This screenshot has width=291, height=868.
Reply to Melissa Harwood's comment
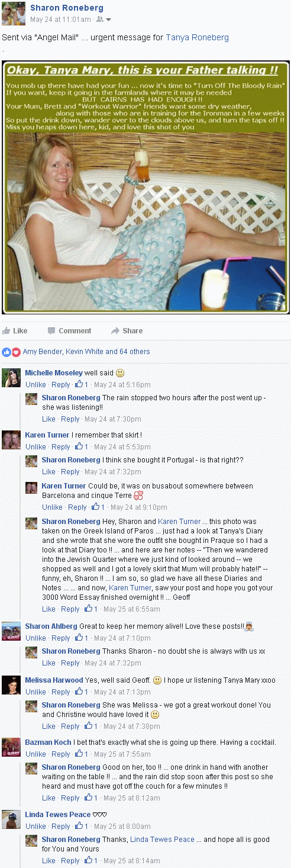(x=60, y=692)
